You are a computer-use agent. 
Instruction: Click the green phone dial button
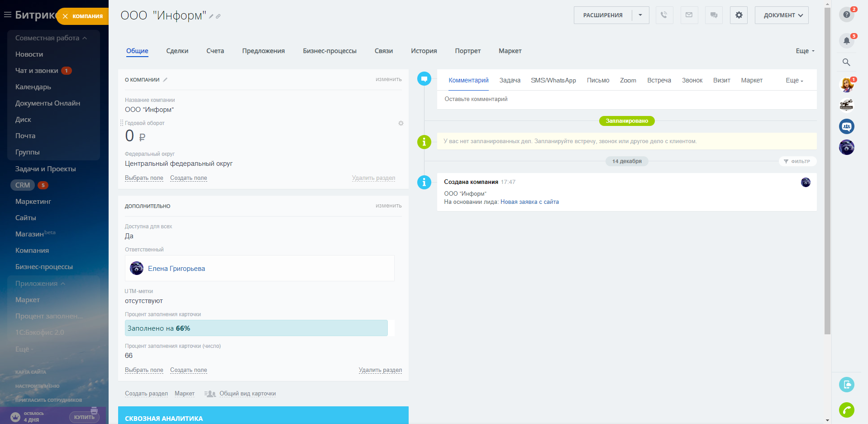coord(846,410)
